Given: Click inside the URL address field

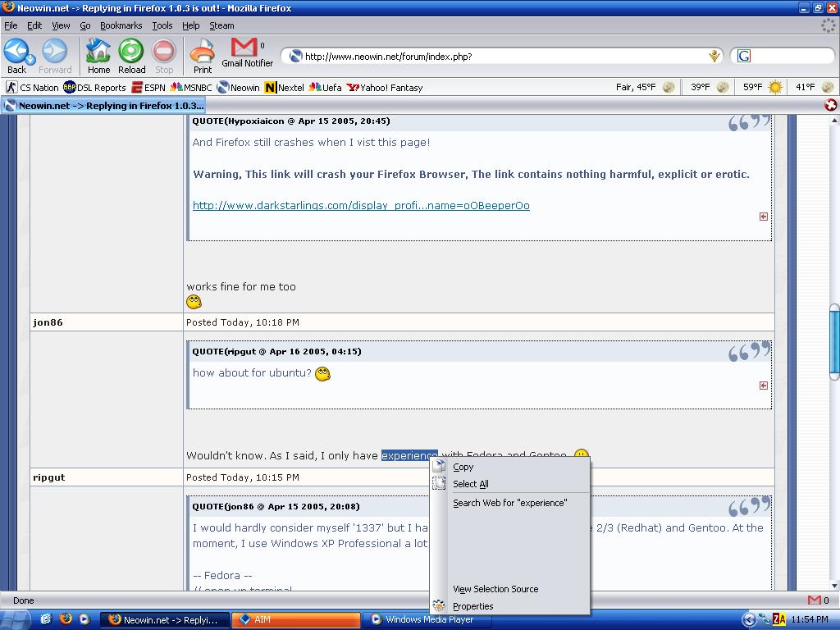Looking at the screenshot, I should click(500, 57).
